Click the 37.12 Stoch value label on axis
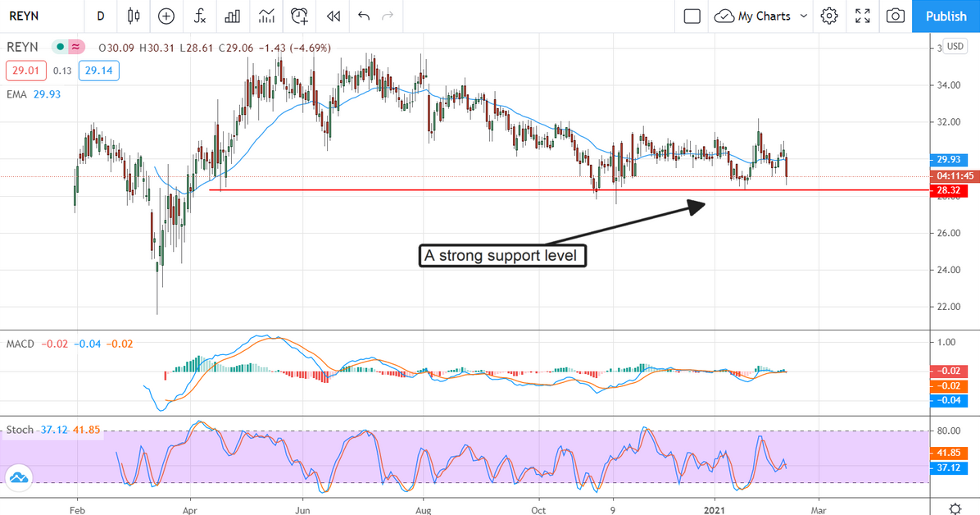Screen dimensions: 980x515 coord(949,468)
